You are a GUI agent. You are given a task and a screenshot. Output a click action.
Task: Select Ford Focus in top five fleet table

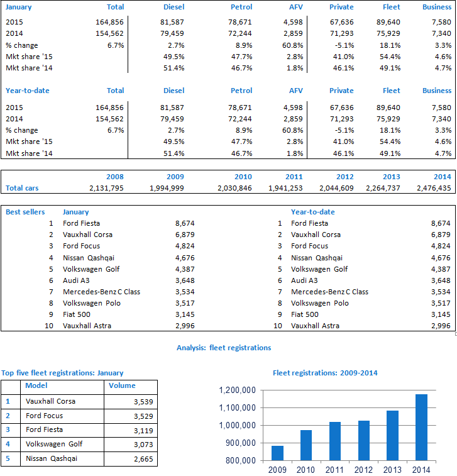[45, 416]
